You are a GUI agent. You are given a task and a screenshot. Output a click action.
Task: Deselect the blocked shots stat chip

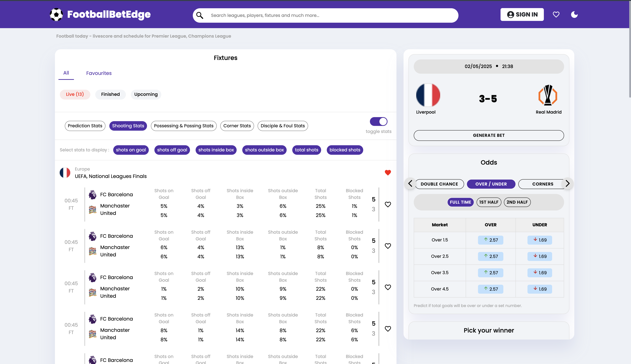(x=345, y=150)
